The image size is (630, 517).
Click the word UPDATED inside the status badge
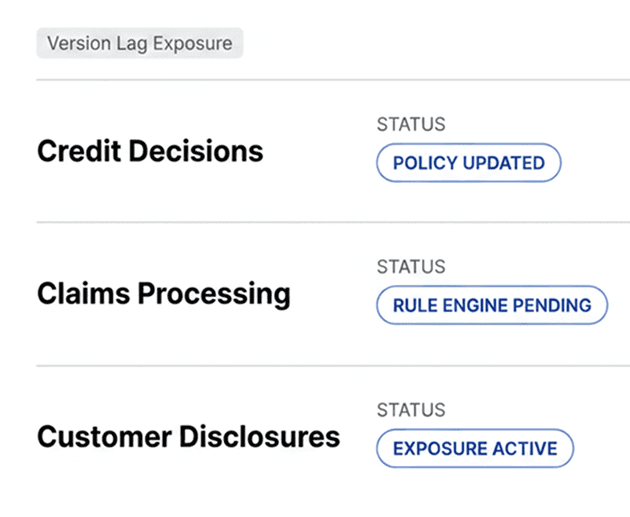click(x=504, y=163)
